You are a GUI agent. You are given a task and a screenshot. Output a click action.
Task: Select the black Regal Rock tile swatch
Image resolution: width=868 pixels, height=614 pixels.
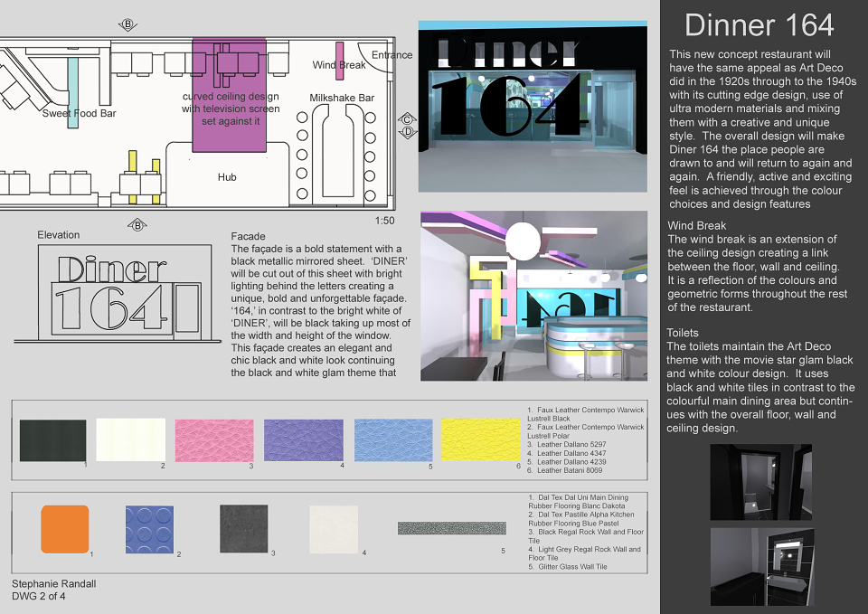(x=243, y=528)
